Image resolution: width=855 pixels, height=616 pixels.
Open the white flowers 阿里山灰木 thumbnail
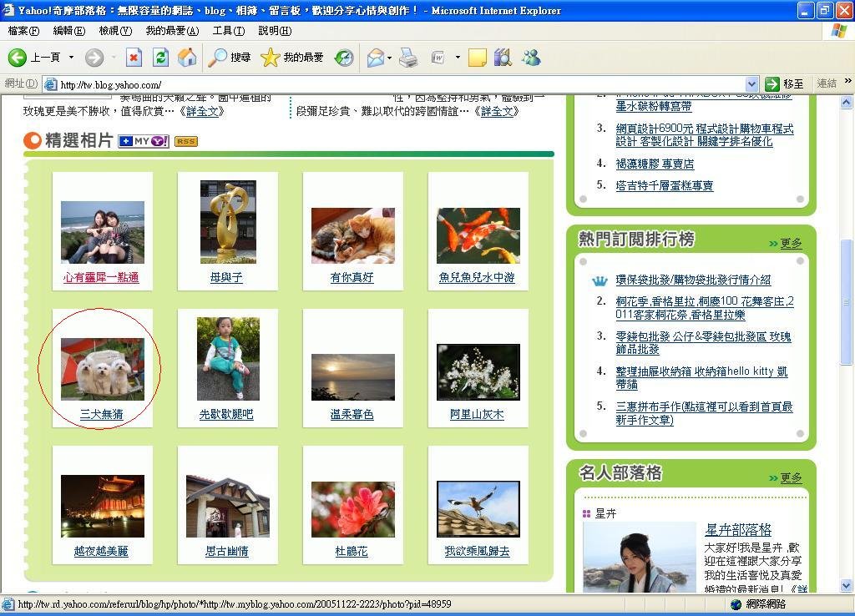478,372
